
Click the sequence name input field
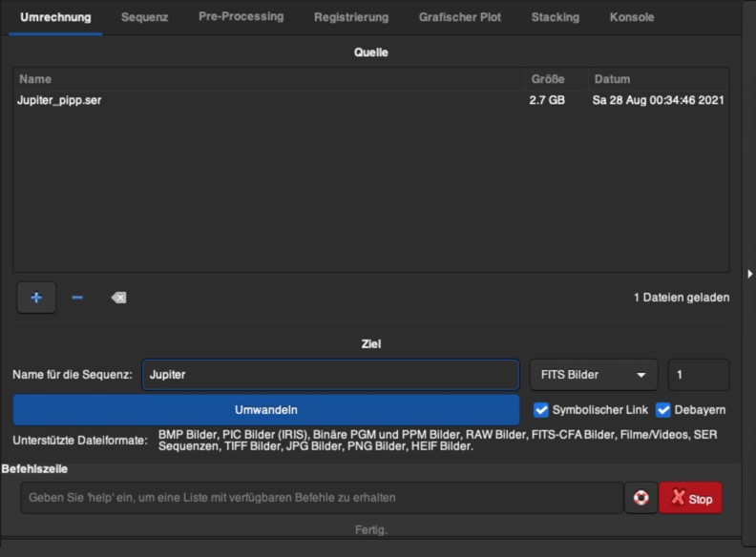click(330, 375)
